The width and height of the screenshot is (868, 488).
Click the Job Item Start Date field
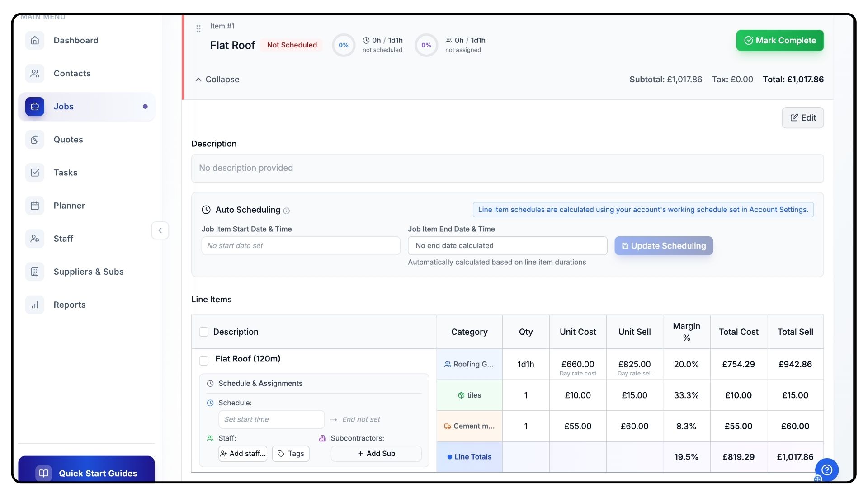pyautogui.click(x=301, y=246)
